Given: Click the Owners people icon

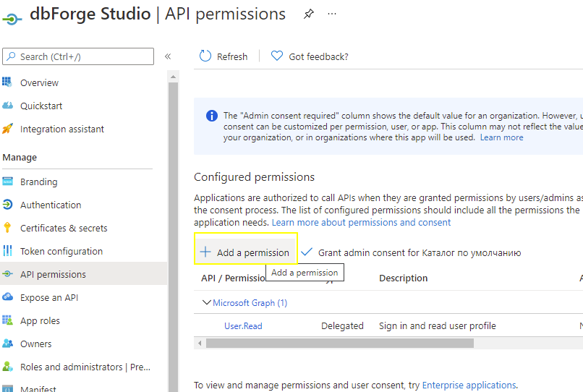Looking at the screenshot, I should [x=7, y=344].
